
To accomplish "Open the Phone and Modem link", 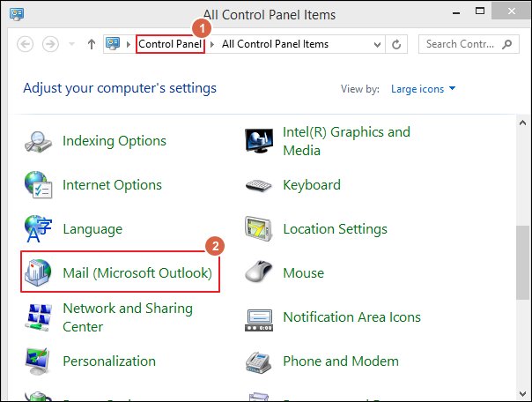I will tap(341, 361).
